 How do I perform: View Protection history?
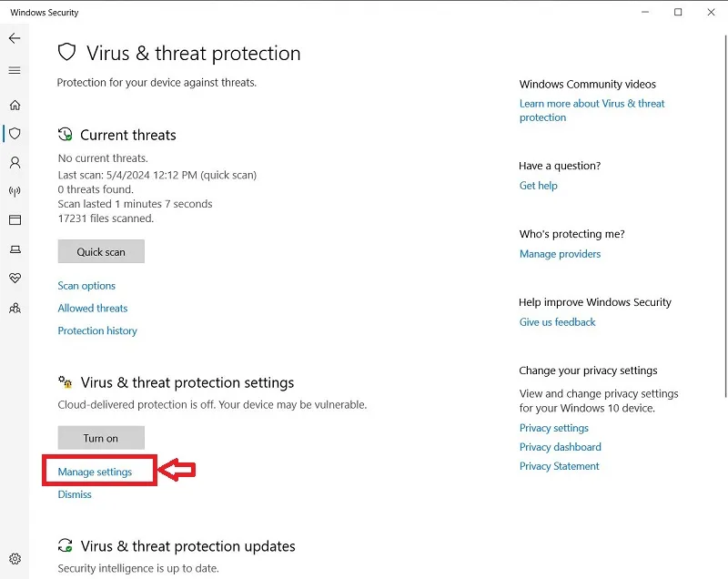click(x=97, y=330)
